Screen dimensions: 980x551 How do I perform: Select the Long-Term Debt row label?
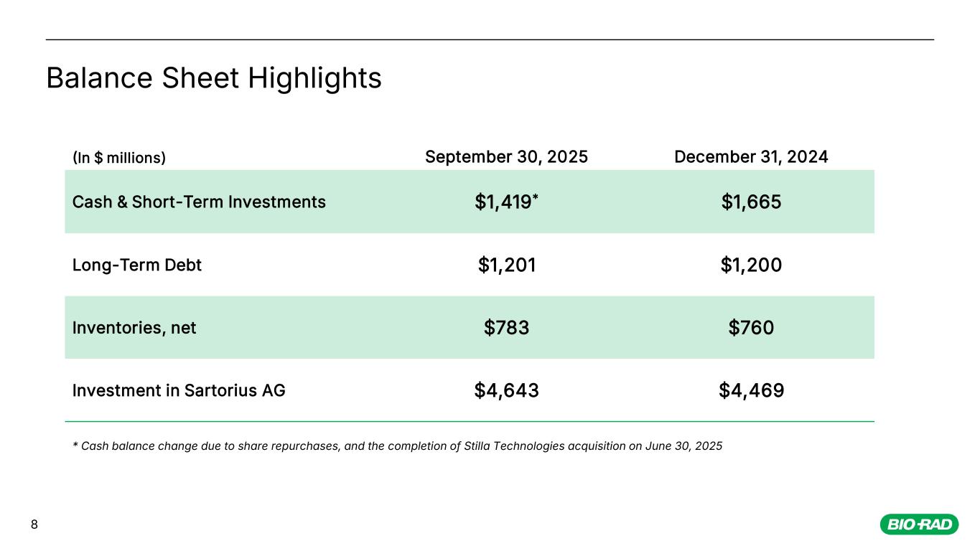[x=137, y=265]
